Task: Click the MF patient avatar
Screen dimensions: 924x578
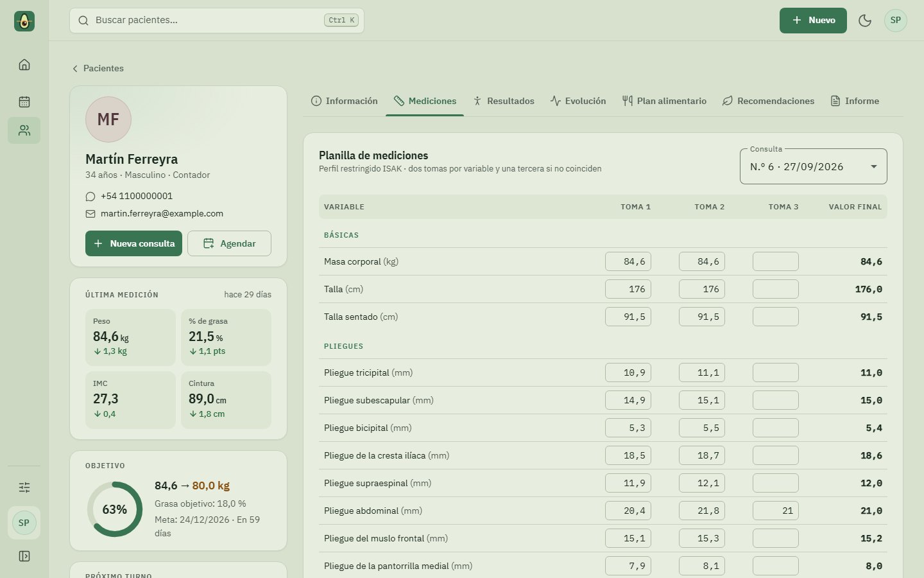Action: point(108,119)
